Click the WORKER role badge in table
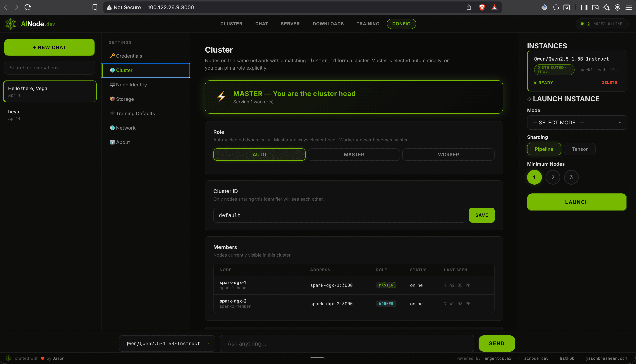The image size is (636, 364). point(386,303)
